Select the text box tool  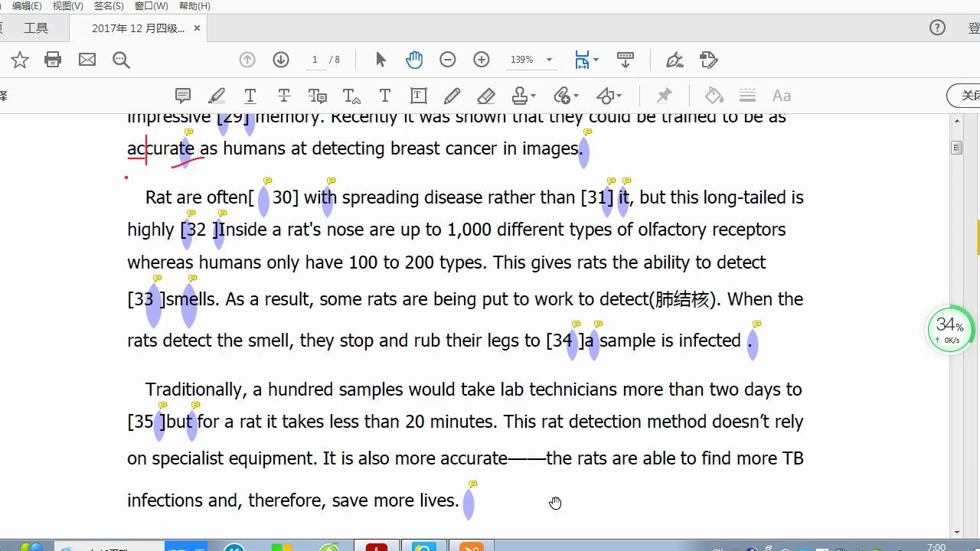click(x=419, y=96)
